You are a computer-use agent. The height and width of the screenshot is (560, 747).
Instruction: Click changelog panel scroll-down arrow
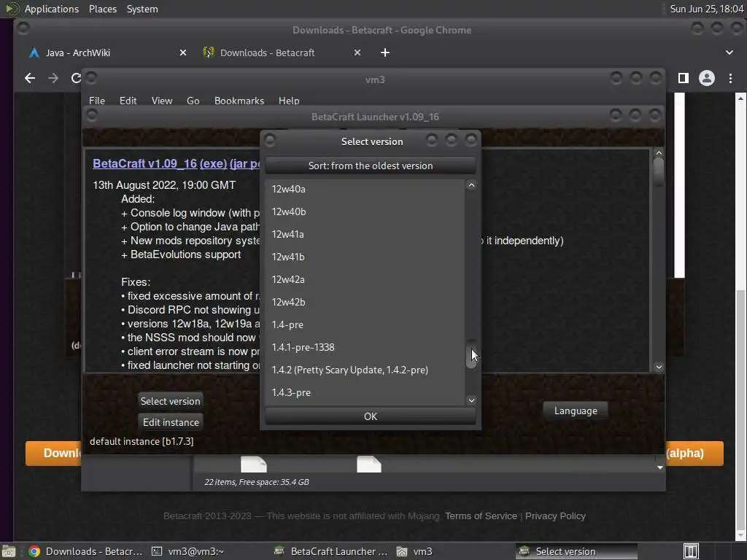pyautogui.click(x=659, y=367)
